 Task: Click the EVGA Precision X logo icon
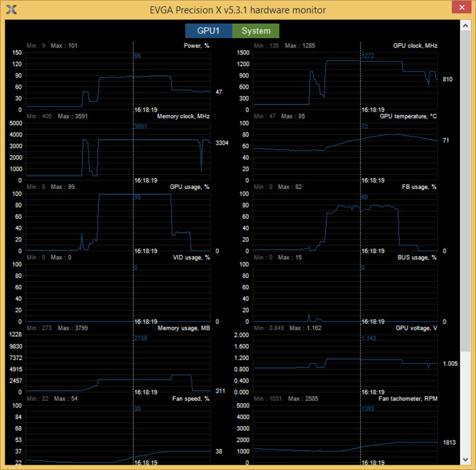[11, 10]
